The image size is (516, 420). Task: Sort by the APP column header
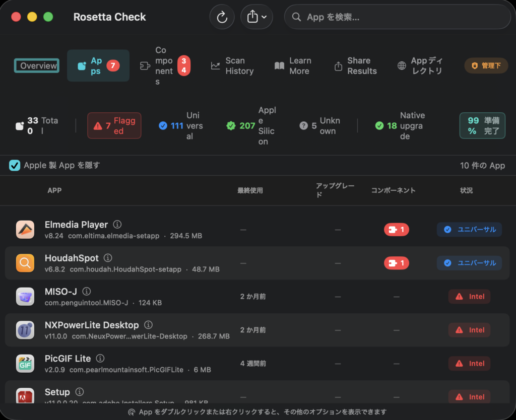click(54, 190)
